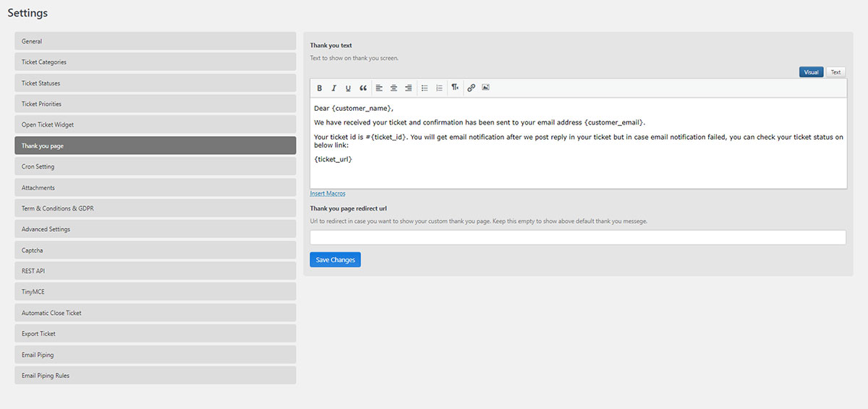
Task: Save Changes to thank you page
Action: [335, 260]
